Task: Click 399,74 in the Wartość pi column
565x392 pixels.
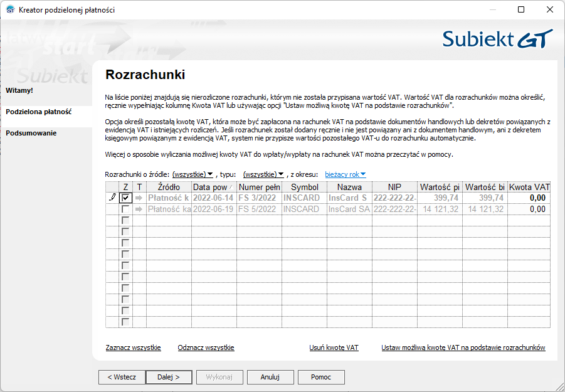Action: click(x=440, y=198)
